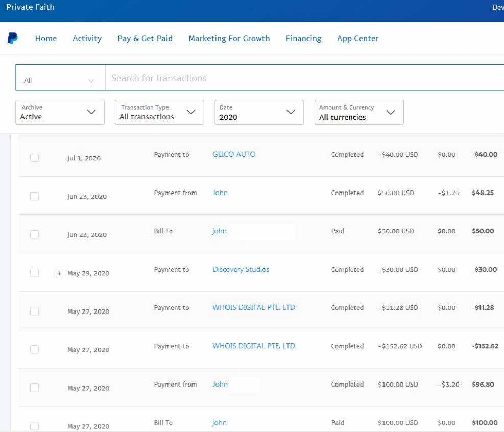Screen dimensions: 504x432
Task: Go to the Activity tab
Action: (87, 39)
